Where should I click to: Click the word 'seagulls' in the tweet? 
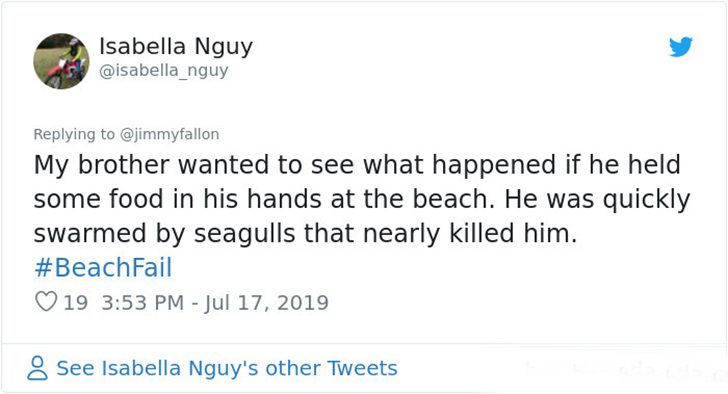pos(244,234)
